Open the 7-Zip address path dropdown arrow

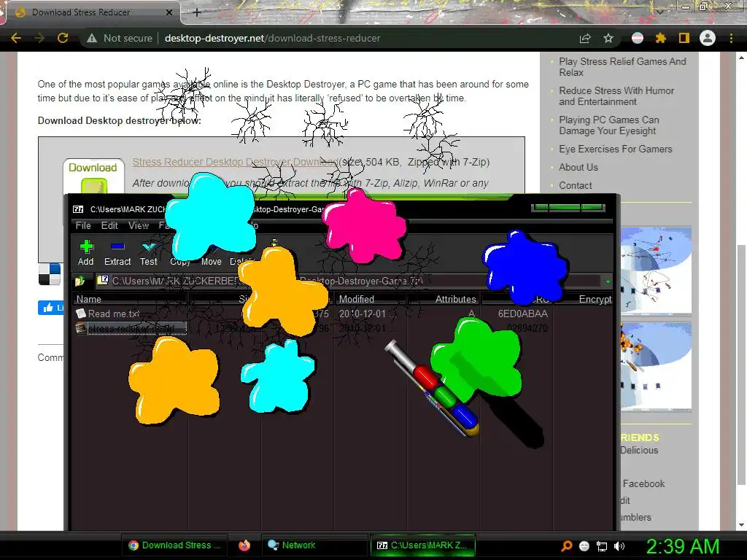click(608, 281)
